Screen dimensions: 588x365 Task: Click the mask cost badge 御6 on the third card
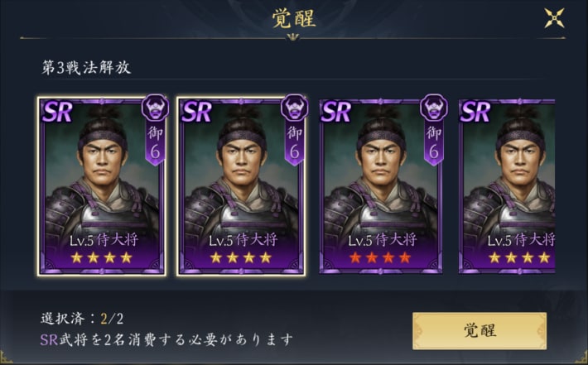point(434,130)
